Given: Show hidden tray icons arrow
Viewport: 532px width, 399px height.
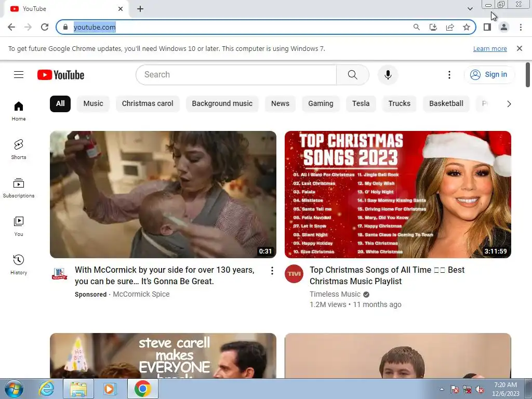Looking at the screenshot, I should [x=442, y=389].
